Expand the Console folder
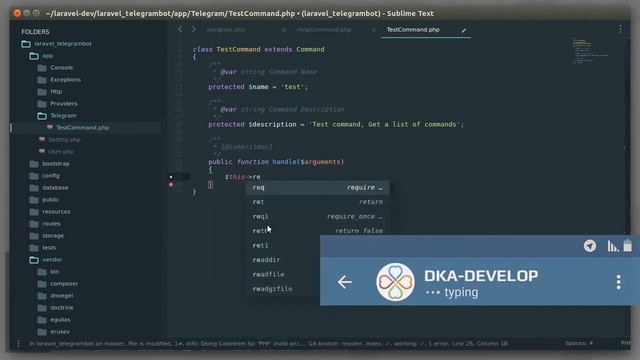640x360 pixels. [55, 68]
